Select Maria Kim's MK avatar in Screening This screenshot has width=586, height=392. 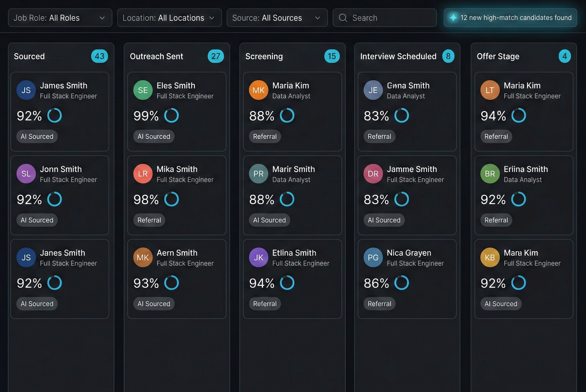[x=258, y=90]
